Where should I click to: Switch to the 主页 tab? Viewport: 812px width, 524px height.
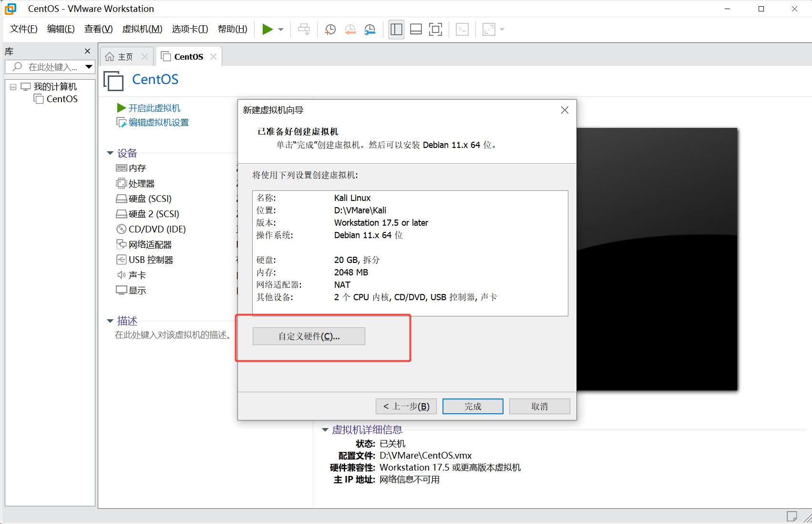pos(125,57)
